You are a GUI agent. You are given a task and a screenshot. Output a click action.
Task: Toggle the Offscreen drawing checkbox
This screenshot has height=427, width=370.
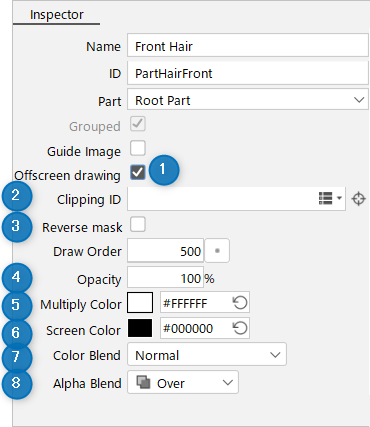(x=138, y=172)
